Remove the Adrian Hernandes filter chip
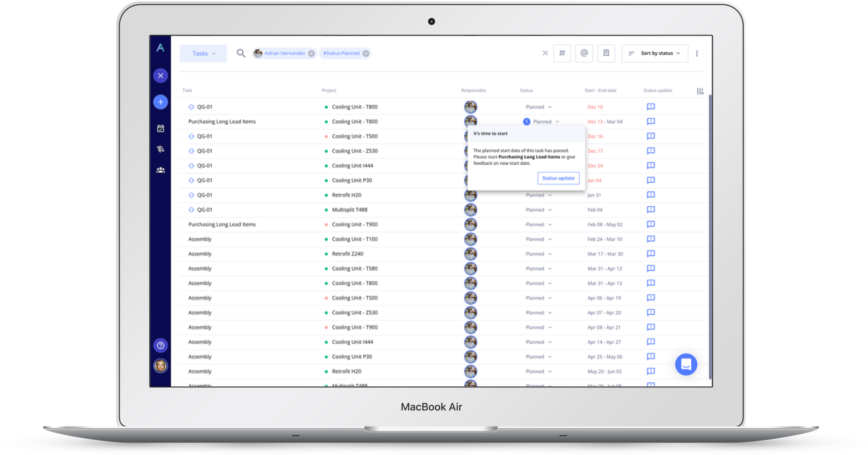This screenshot has height=455, width=868. pos(312,53)
